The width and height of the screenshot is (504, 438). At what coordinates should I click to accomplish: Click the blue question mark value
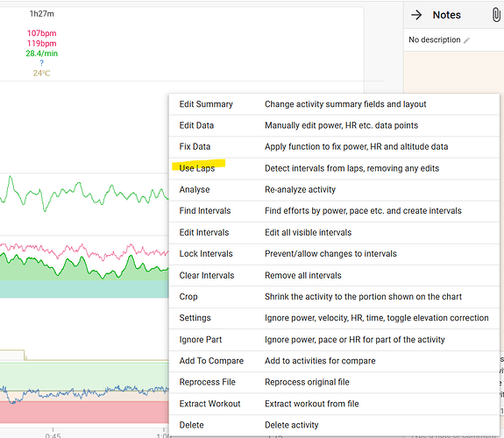point(41,63)
